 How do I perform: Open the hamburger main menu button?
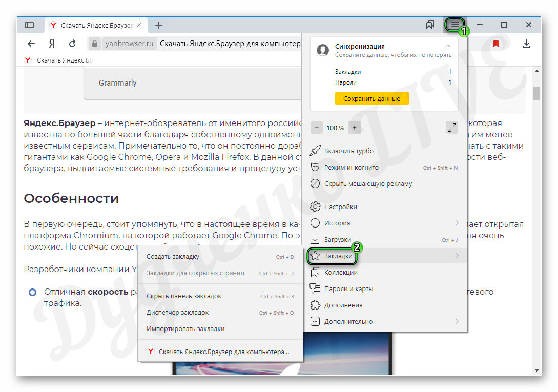(x=454, y=25)
